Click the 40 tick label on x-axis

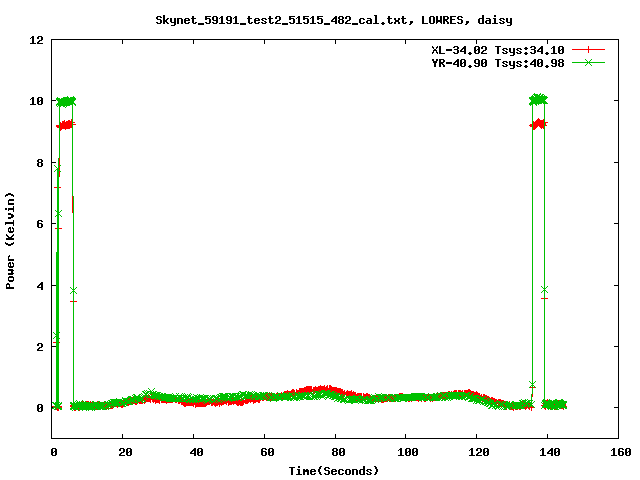tap(193, 453)
